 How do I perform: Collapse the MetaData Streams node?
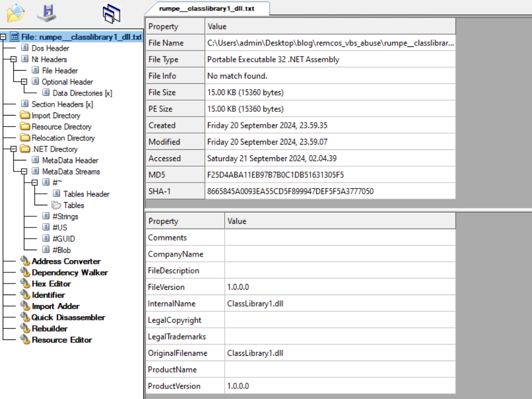point(24,172)
